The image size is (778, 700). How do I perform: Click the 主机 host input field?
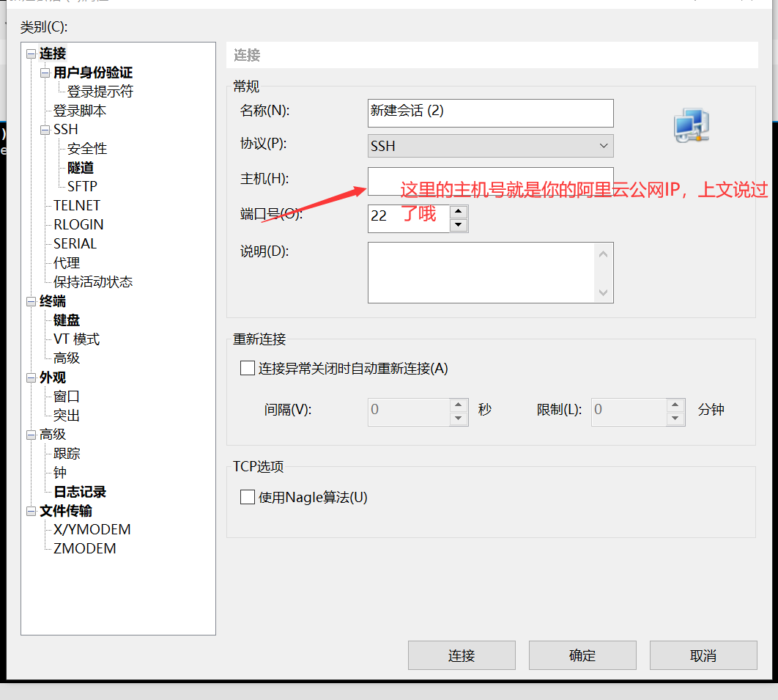[x=491, y=178]
